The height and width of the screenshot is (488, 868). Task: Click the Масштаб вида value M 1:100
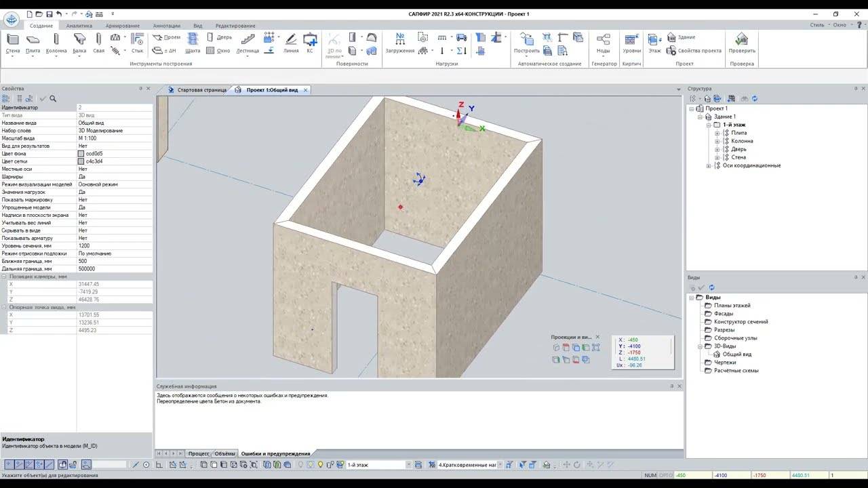[115, 138]
